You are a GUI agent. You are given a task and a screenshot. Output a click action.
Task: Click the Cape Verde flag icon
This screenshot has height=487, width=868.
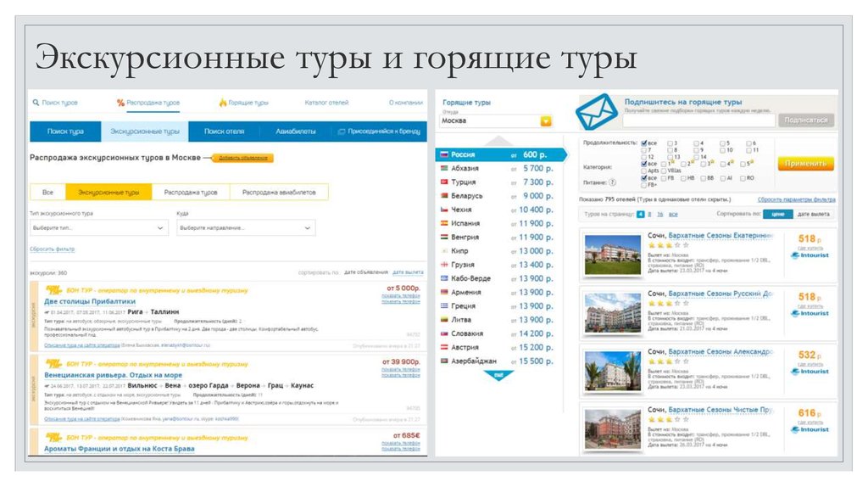click(444, 278)
